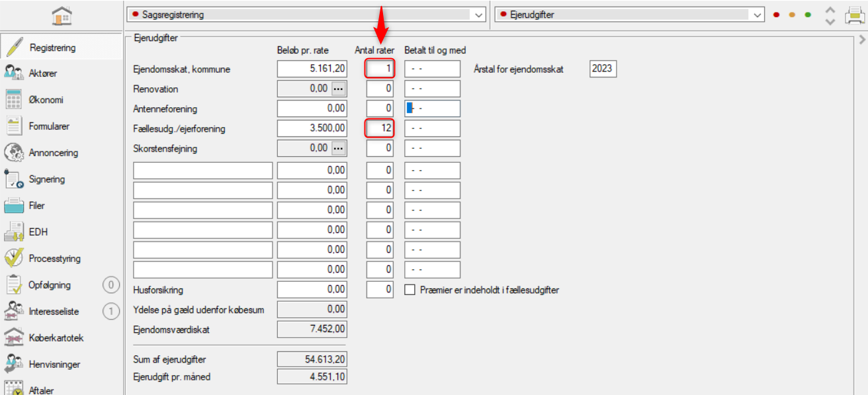
Task: Open Renovation details ellipsis button
Action: point(338,89)
